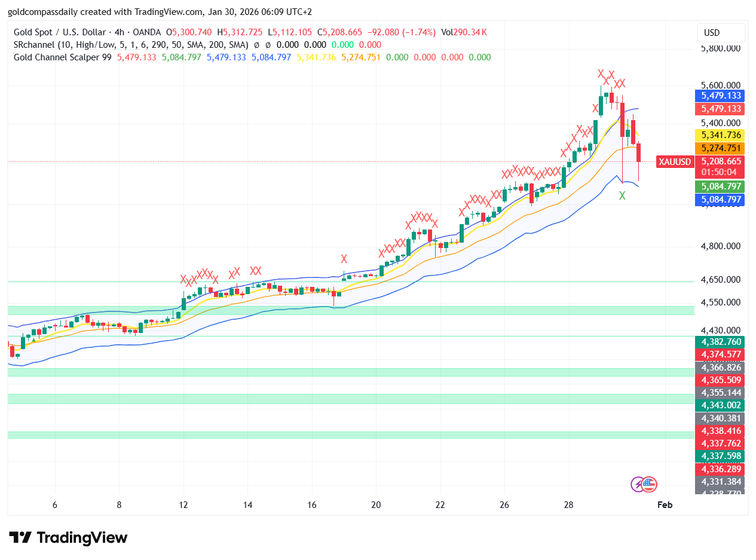Viewport: 756px width, 560px height.
Task: Click the Feb label on the time axis
Action: click(664, 505)
